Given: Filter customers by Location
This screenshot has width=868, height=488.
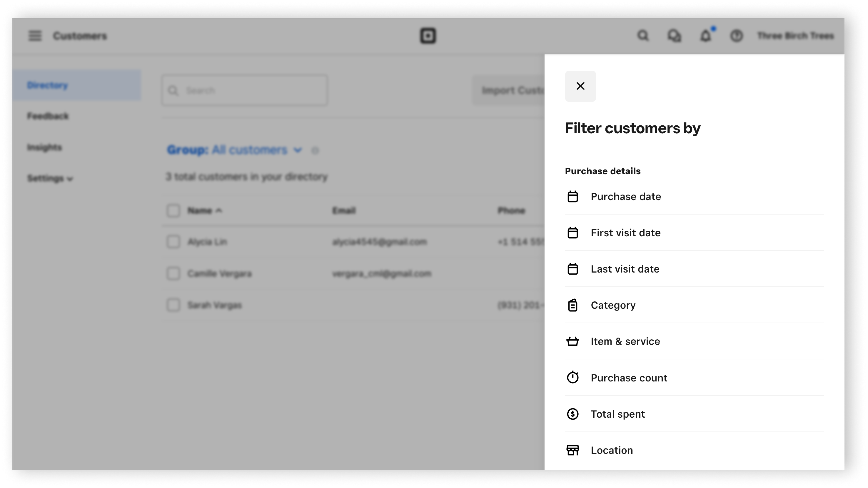Looking at the screenshot, I should [x=612, y=450].
